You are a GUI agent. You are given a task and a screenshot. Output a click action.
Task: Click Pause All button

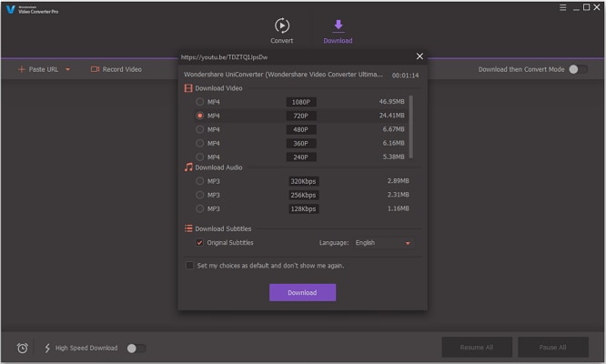553,348
